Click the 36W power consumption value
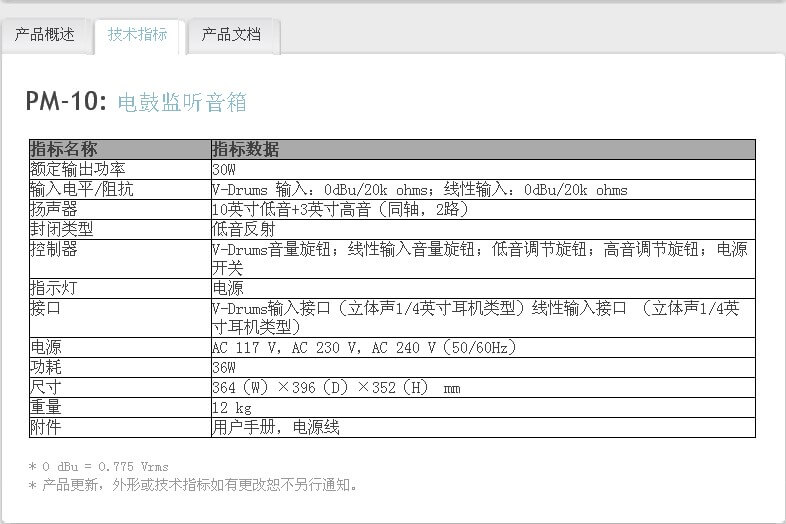This screenshot has height=524, width=786. (224, 368)
